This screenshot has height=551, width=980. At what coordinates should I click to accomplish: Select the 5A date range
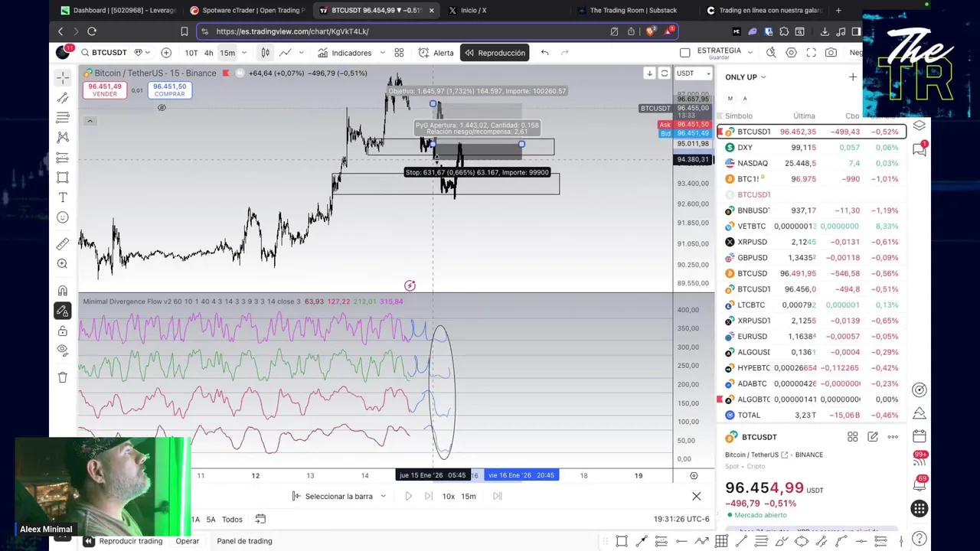211,519
